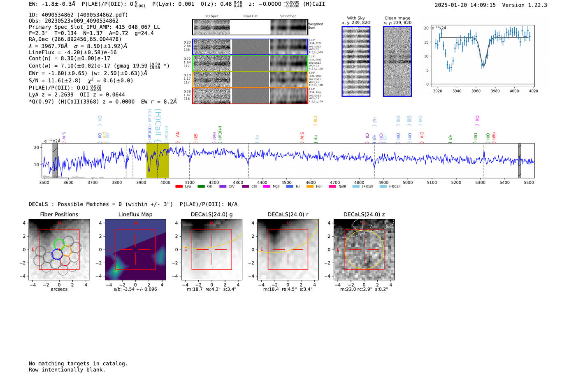Click the Smoothed column header

tap(288, 16)
